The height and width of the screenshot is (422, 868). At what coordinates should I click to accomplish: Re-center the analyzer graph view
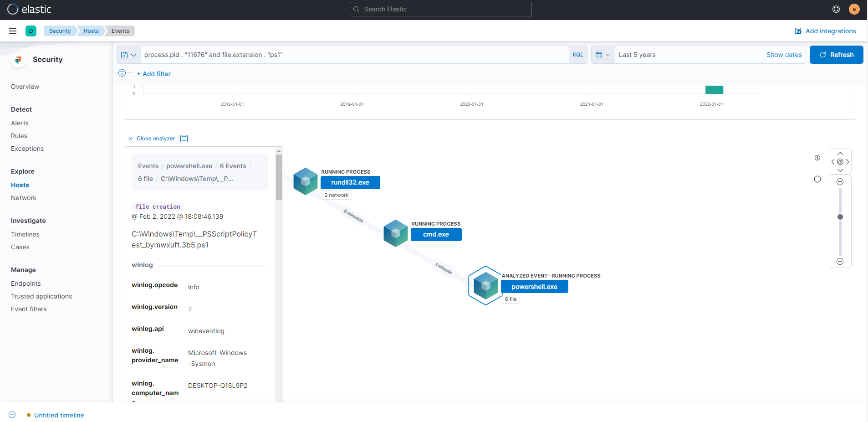point(840,162)
